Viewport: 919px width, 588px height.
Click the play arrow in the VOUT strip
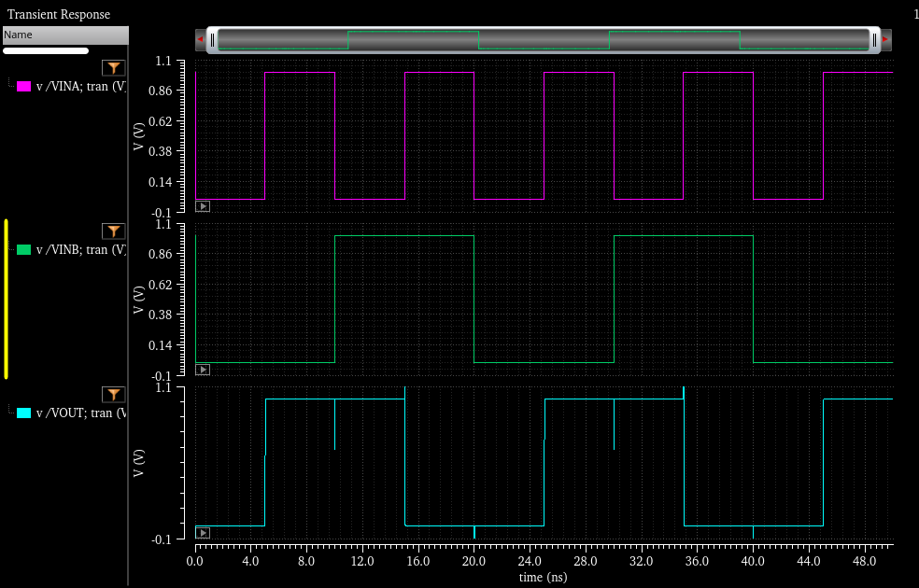[203, 533]
